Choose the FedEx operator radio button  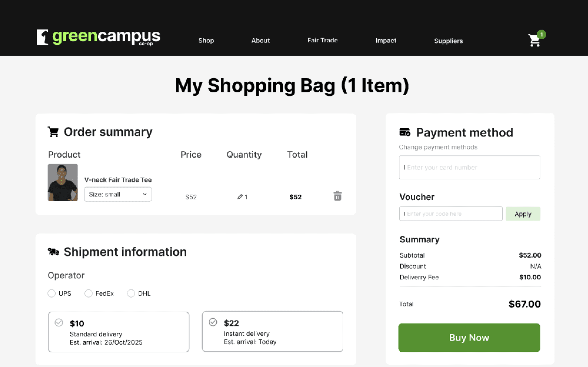[x=88, y=293]
